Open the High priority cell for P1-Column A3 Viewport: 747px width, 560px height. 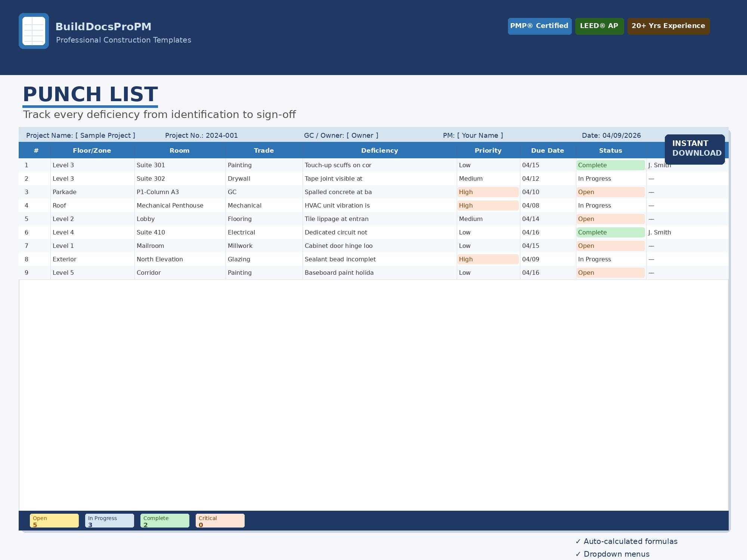point(488,192)
